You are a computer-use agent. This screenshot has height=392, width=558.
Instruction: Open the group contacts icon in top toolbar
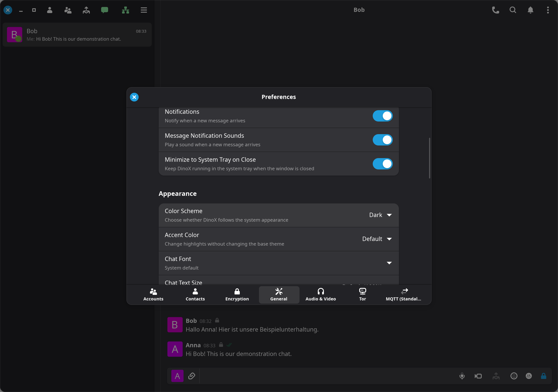(68, 10)
